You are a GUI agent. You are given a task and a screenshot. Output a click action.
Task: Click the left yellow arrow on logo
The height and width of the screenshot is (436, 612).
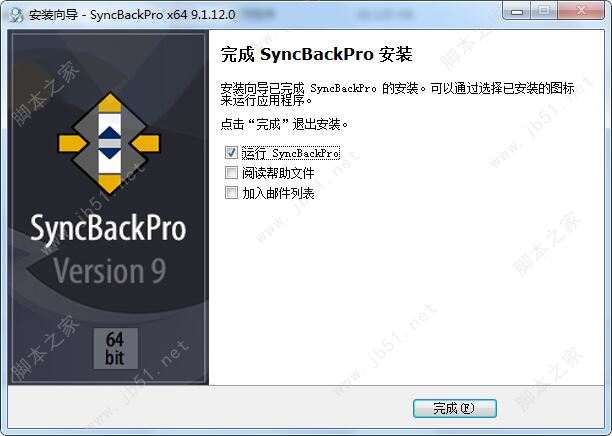[73, 143]
